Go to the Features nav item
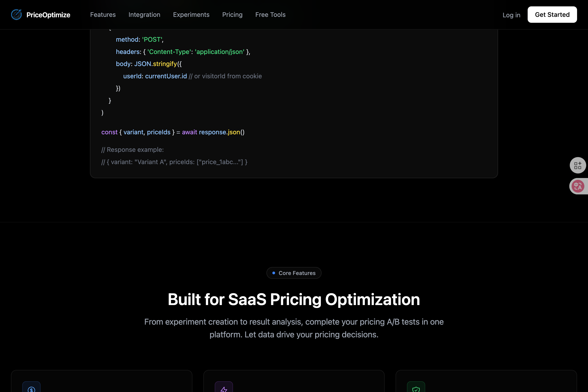Viewport: 588px width, 392px height. 103,15
